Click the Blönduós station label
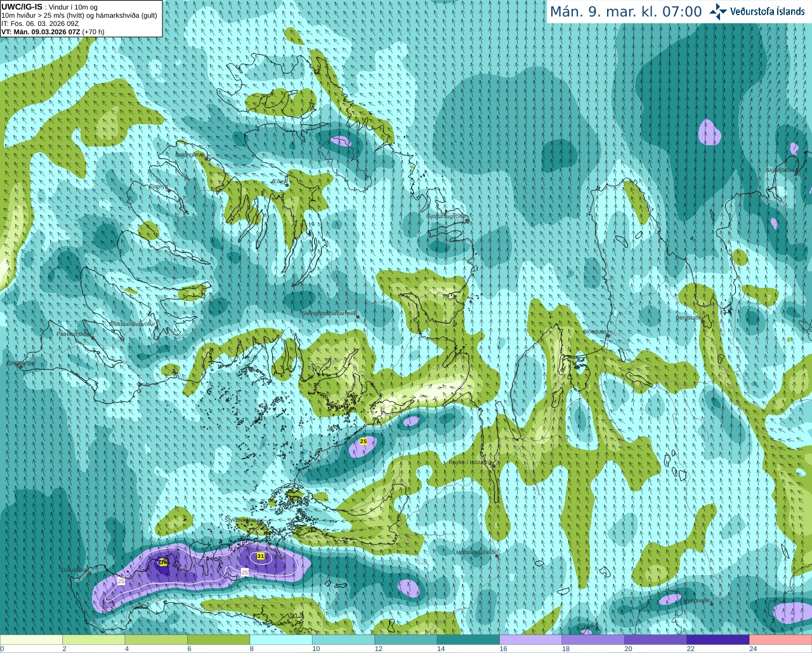The width and height of the screenshot is (812, 653). (595, 332)
